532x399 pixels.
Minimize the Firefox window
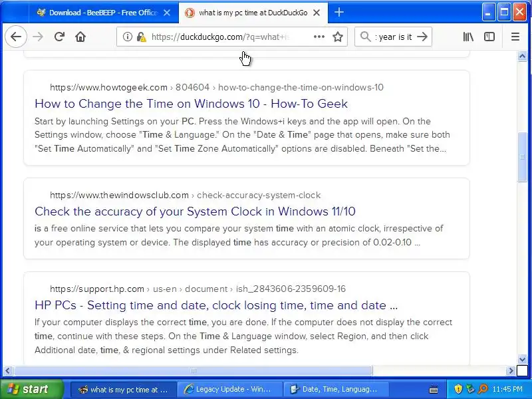click(x=489, y=12)
